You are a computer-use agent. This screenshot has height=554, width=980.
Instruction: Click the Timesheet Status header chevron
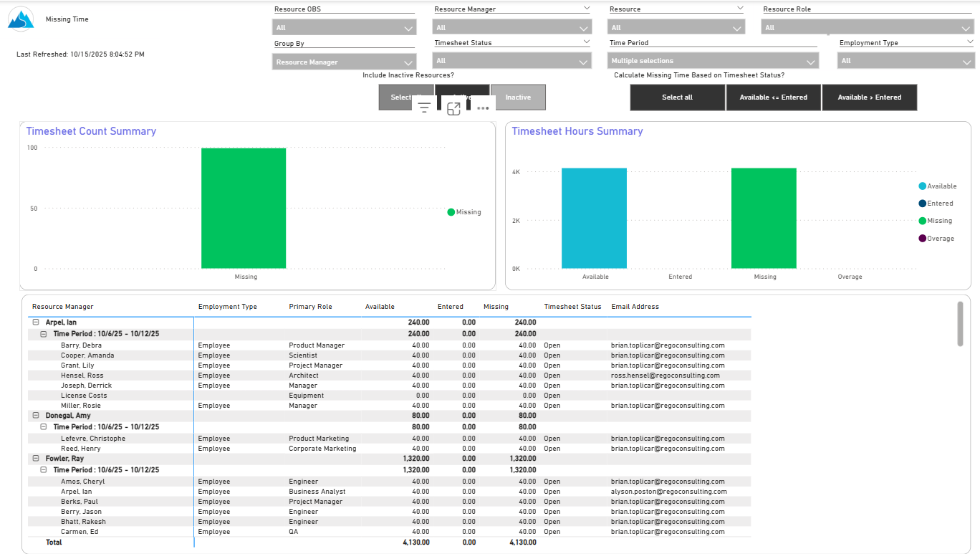[x=585, y=42]
